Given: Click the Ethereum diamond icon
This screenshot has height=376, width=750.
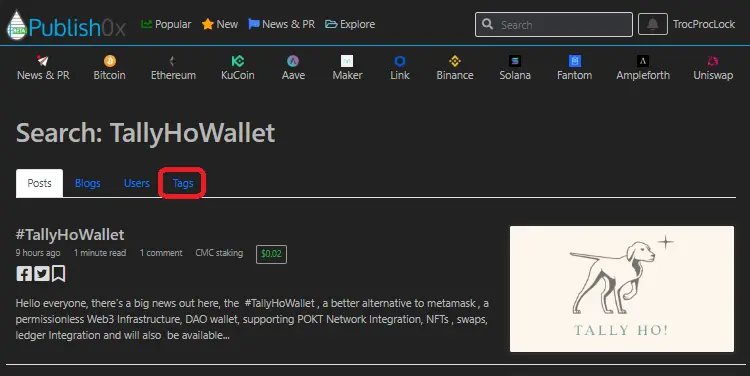Looking at the screenshot, I should click(x=173, y=61).
